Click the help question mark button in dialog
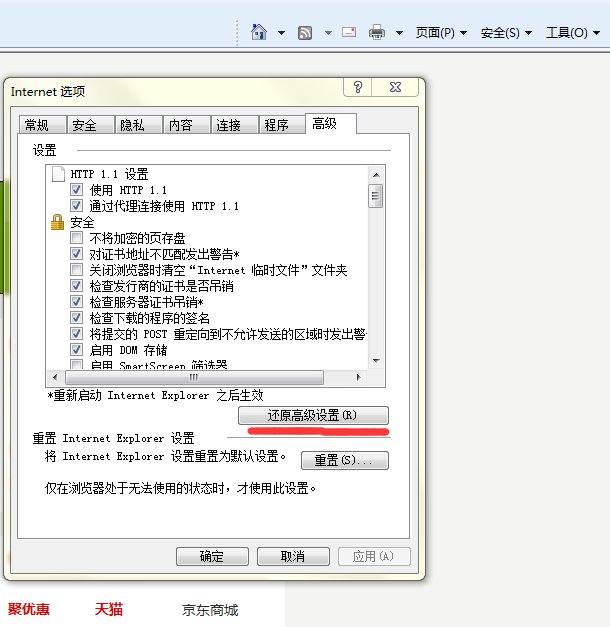 (358, 87)
